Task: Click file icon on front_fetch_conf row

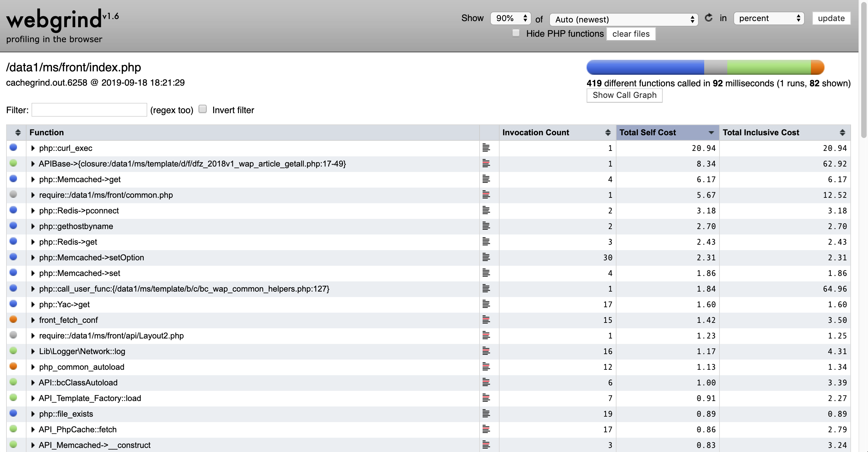Action: (486, 320)
